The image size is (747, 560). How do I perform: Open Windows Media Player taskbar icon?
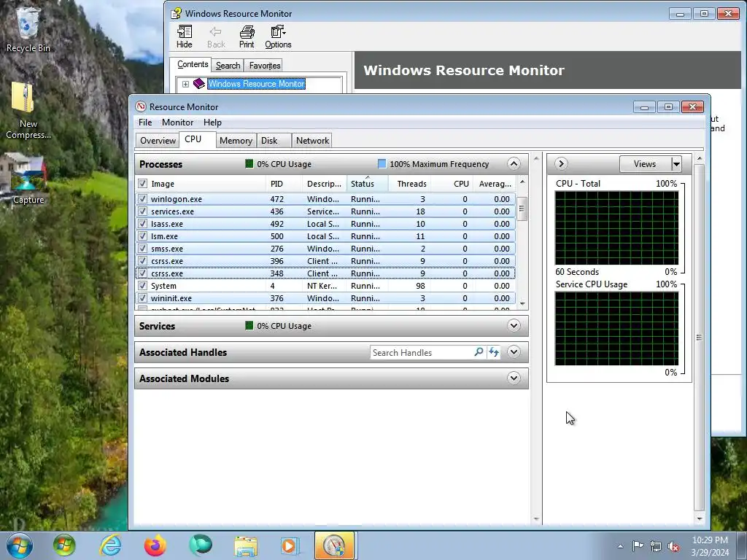(290, 545)
